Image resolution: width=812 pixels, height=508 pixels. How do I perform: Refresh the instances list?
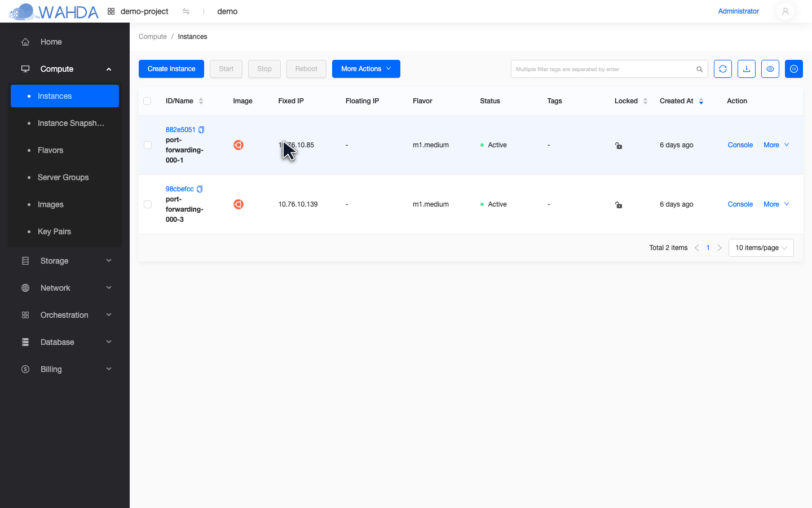723,69
